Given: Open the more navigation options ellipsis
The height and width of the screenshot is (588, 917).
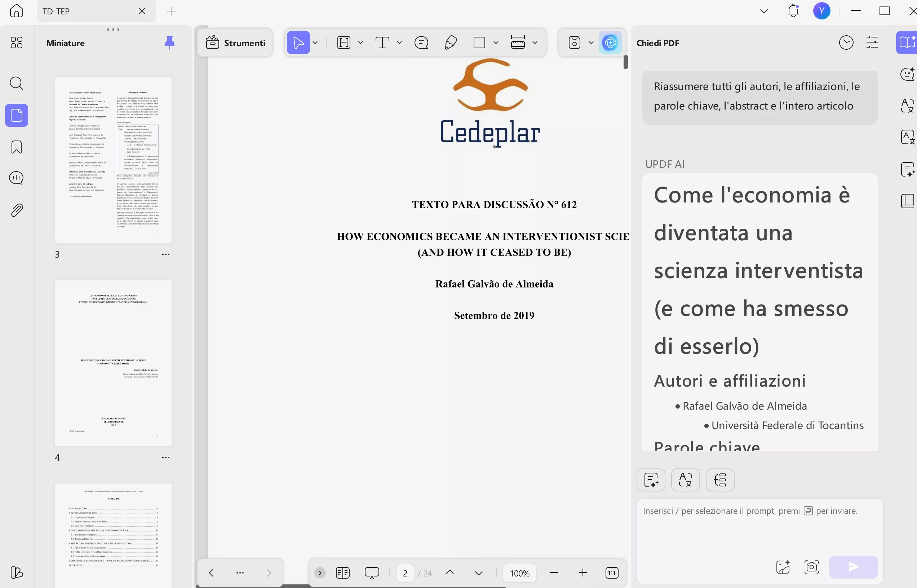Looking at the screenshot, I should (240, 573).
